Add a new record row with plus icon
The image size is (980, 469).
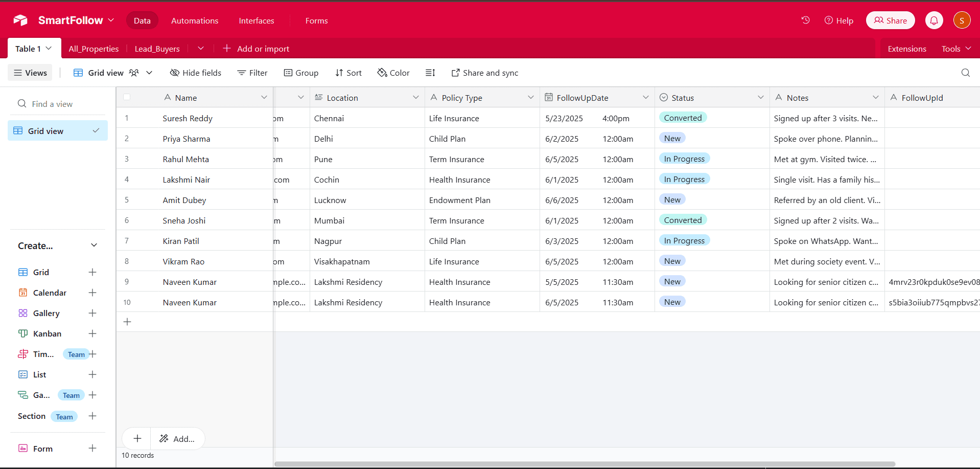pyautogui.click(x=128, y=322)
